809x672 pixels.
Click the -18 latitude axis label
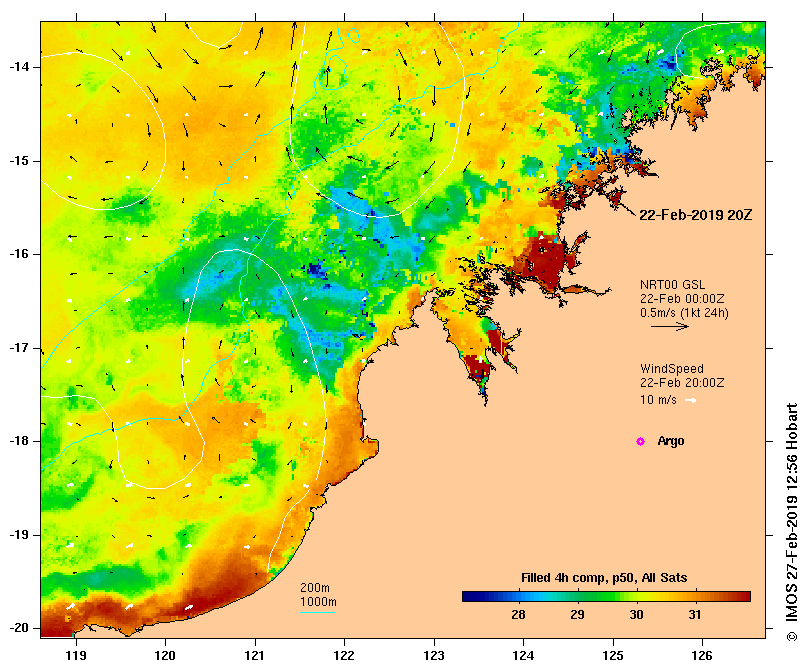(19, 441)
